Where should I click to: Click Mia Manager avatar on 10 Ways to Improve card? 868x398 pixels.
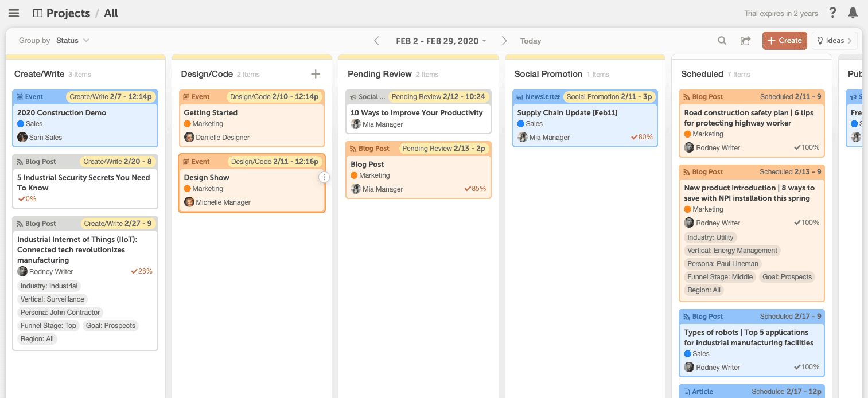(x=356, y=124)
